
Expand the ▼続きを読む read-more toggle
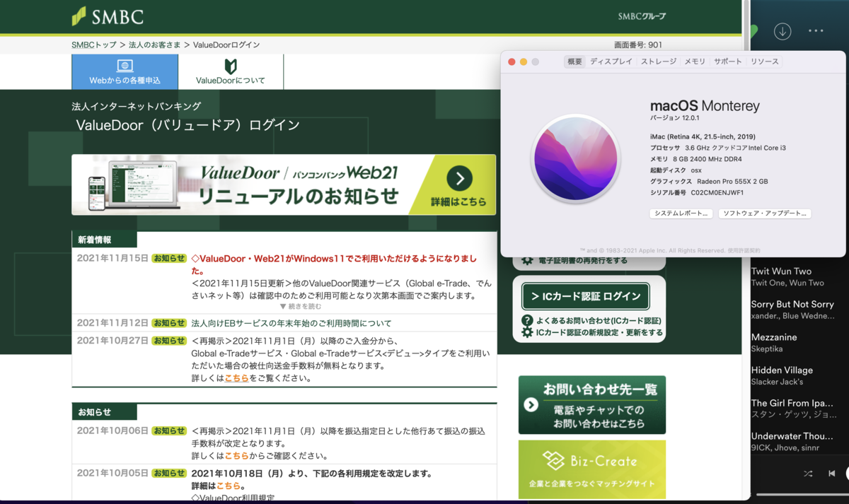coord(301,307)
